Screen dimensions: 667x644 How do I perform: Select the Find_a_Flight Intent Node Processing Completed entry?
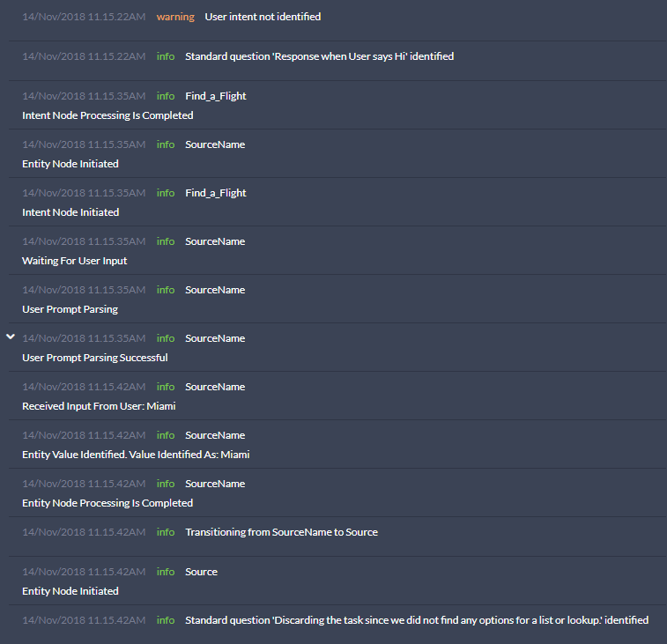pyautogui.click(x=337, y=105)
